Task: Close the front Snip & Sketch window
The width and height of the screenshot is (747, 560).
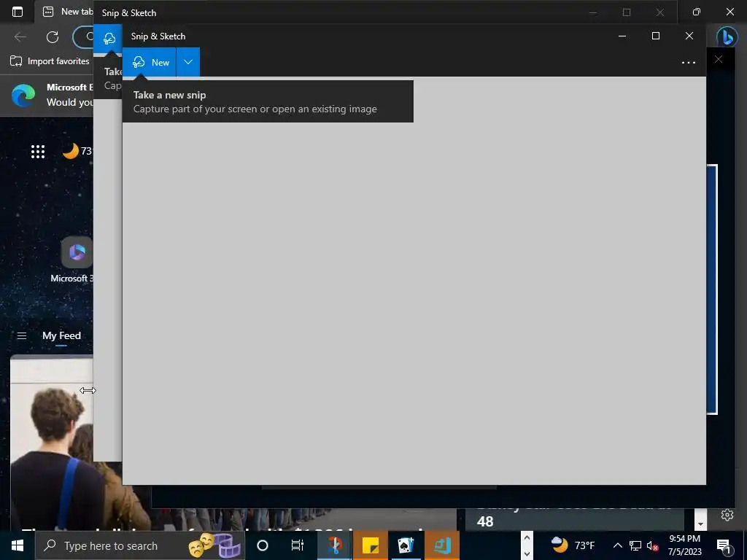Action: 689,36
